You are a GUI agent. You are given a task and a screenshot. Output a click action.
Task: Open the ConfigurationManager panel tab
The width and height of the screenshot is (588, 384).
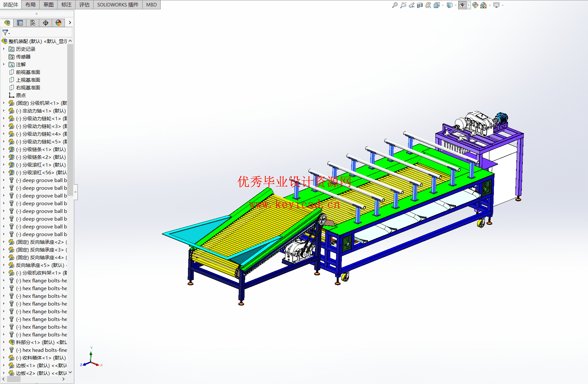click(x=33, y=23)
